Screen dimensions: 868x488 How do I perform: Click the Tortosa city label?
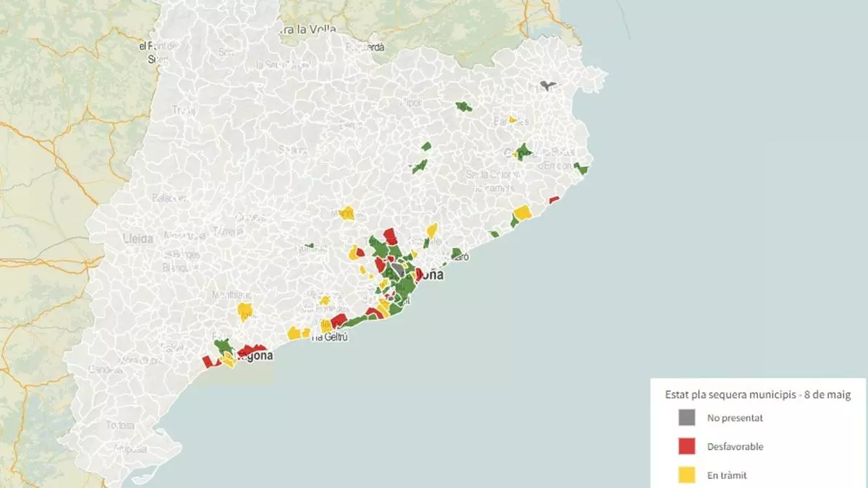tap(120, 425)
